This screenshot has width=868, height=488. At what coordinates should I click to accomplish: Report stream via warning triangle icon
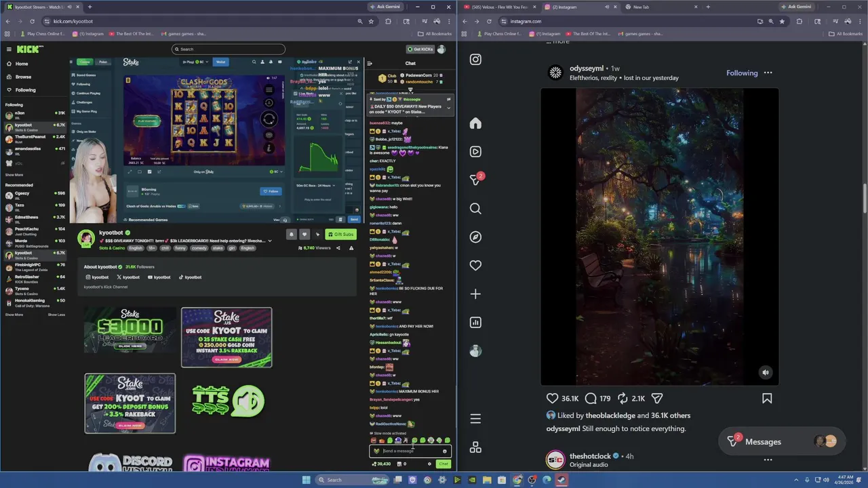[x=351, y=248]
